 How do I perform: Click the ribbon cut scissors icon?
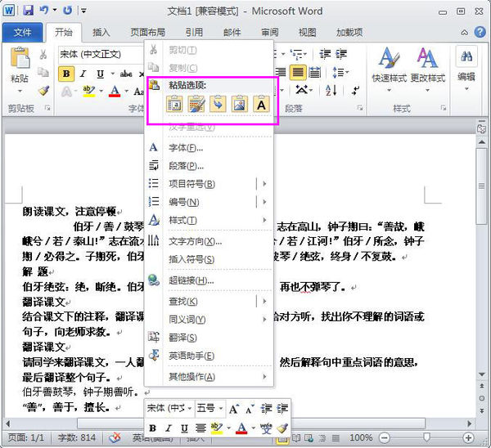[43, 55]
